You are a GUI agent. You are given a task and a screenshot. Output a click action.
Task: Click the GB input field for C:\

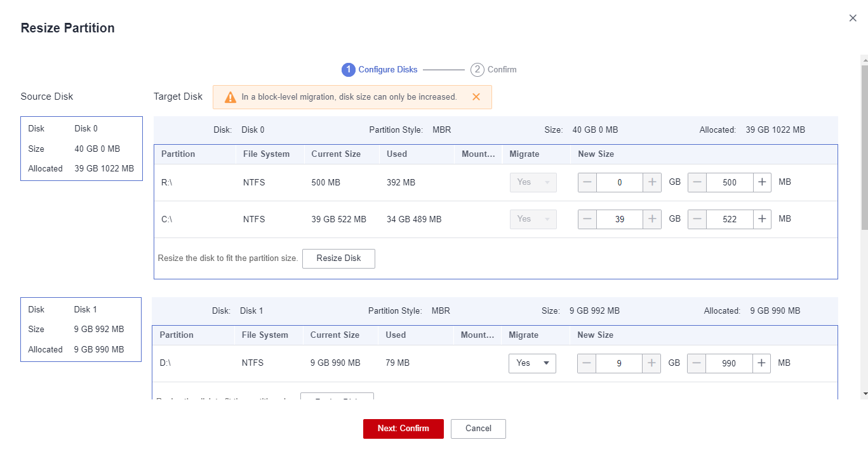(x=620, y=219)
